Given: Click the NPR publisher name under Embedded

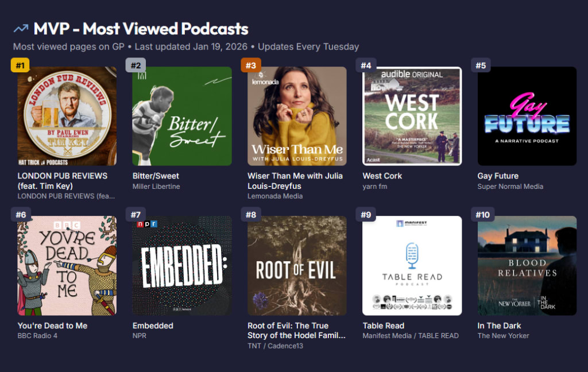Looking at the screenshot, I should coord(139,336).
